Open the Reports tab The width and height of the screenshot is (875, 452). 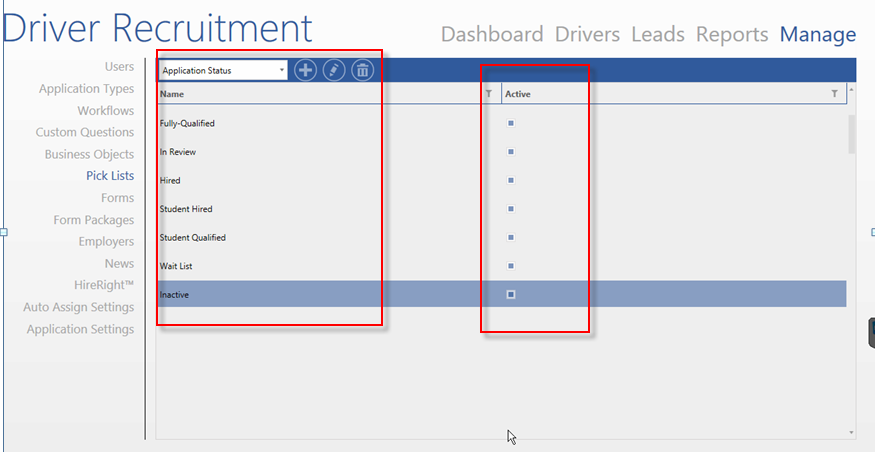(732, 35)
